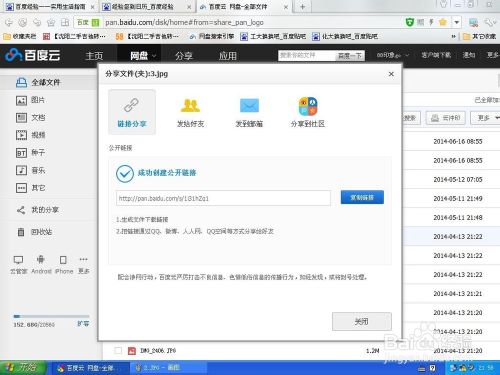Click the generated pan.baidu.com link field

tap(223, 198)
